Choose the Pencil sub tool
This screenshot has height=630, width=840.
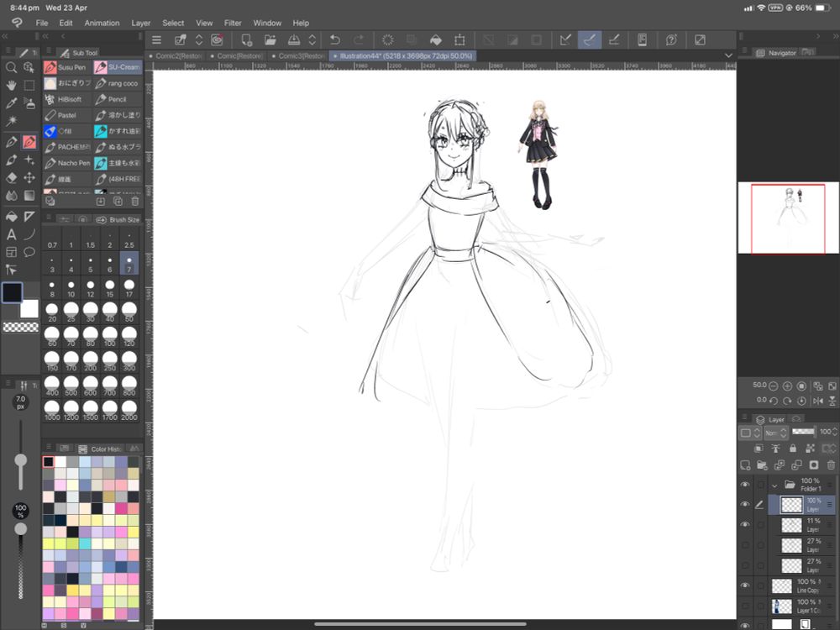point(118,99)
